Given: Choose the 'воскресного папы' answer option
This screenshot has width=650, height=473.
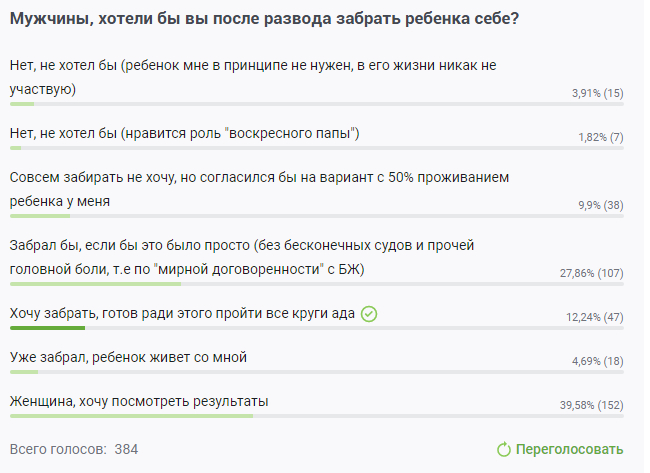Looking at the screenshot, I should [x=184, y=133].
